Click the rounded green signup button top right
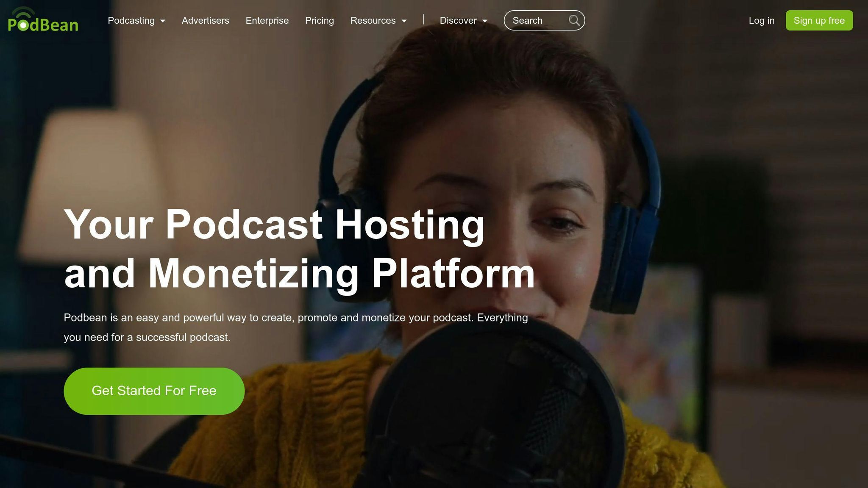The image size is (868, 488). tap(819, 20)
